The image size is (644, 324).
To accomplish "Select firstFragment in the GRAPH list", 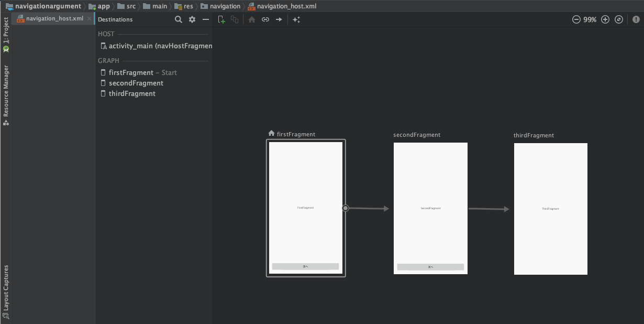I will 138,72.
